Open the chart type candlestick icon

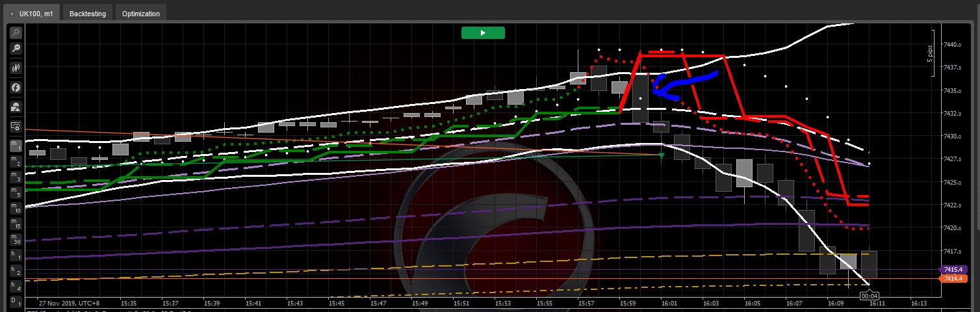(16, 68)
